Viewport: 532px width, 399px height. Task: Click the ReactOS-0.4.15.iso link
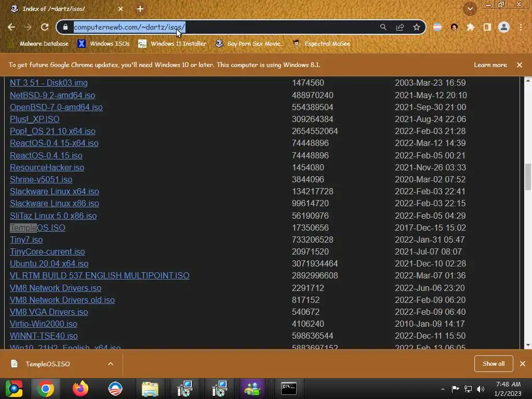[x=46, y=155]
